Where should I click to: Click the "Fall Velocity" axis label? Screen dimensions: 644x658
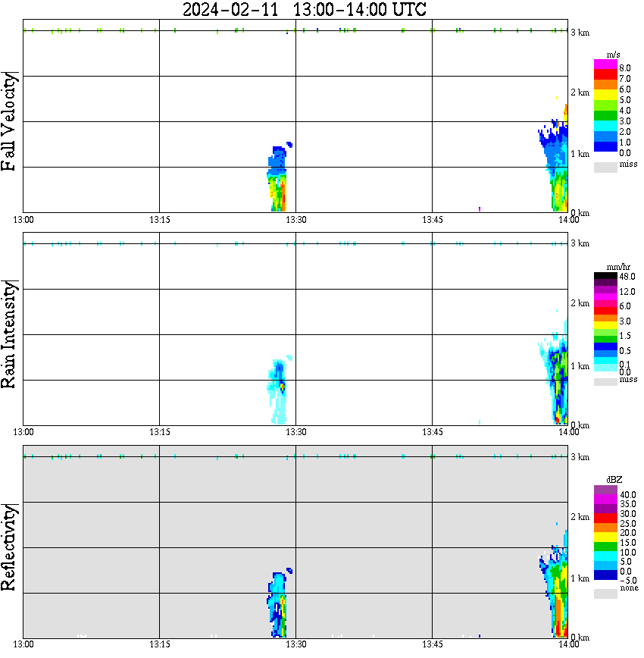(x=9, y=121)
